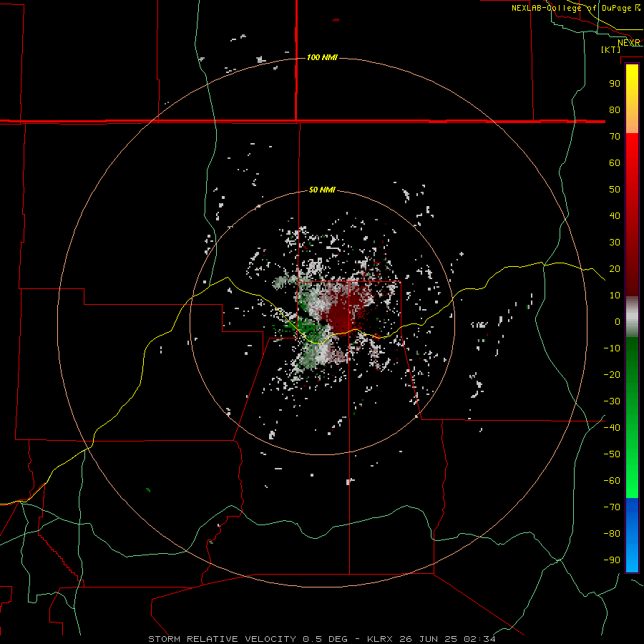
Task: Click the KT units label
Action: [x=610, y=49]
